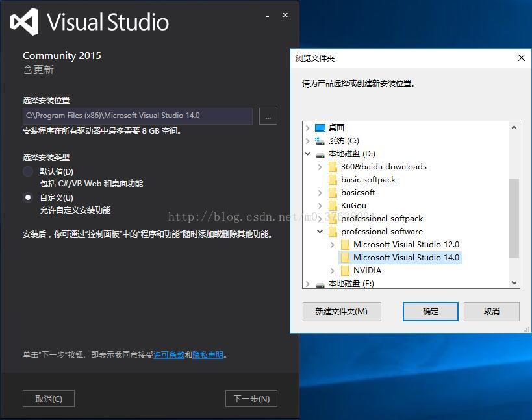Select the basicsoft folder label
Screen dimensions: 532x420
pos(358,193)
